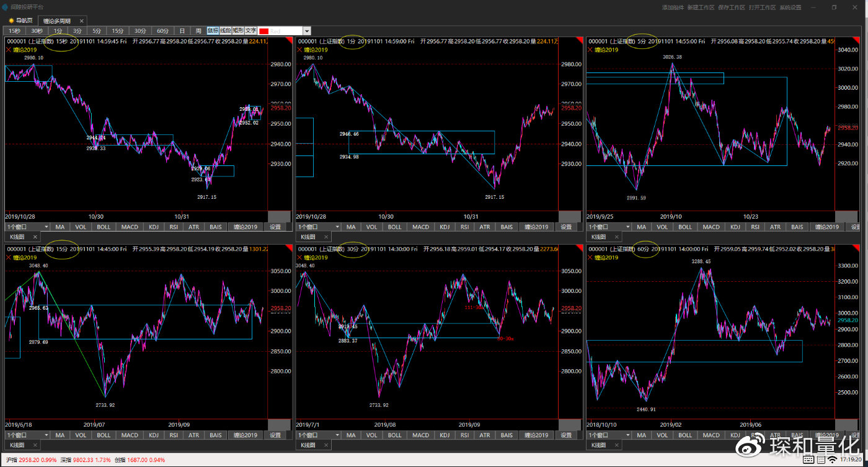Switch to the 导航页 tab
868x467 pixels.
coord(20,20)
